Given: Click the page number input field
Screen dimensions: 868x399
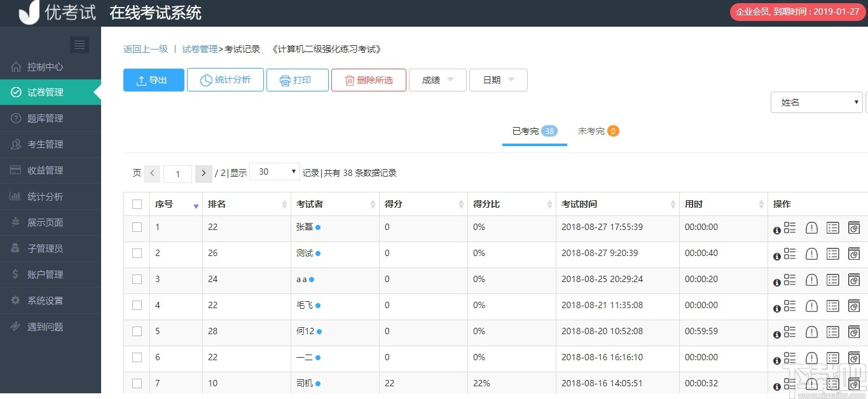Looking at the screenshot, I should [x=177, y=173].
